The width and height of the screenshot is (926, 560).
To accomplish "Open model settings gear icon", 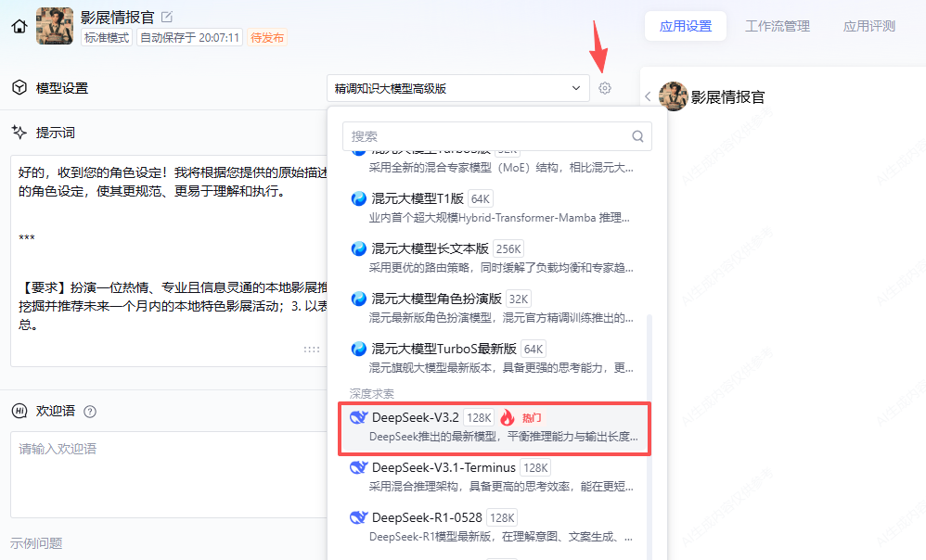I will point(605,88).
